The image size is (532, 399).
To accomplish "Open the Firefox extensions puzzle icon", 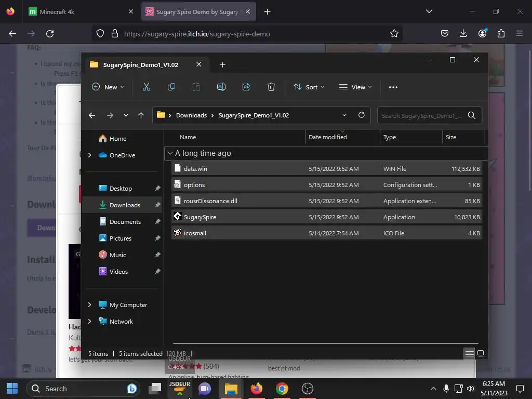I will click(501, 33).
